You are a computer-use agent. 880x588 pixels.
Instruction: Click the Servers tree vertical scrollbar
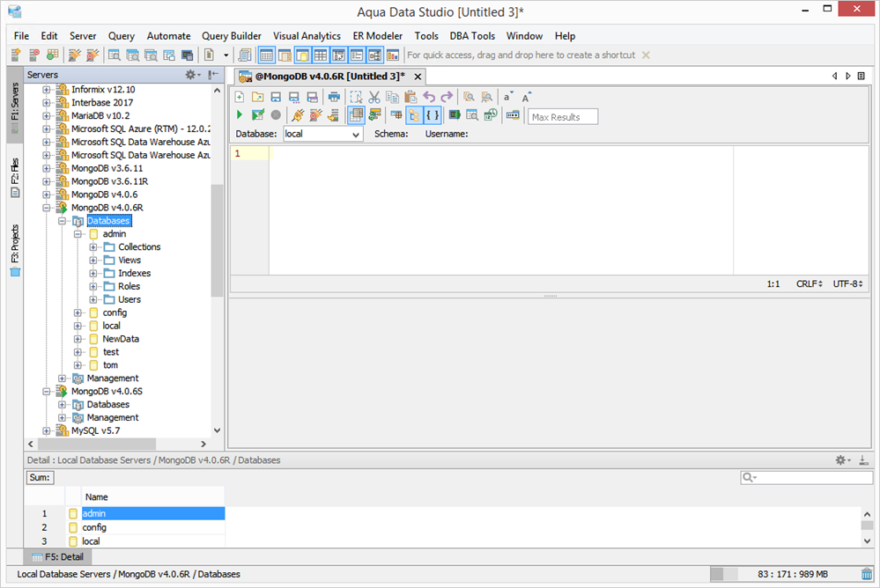[218, 241]
